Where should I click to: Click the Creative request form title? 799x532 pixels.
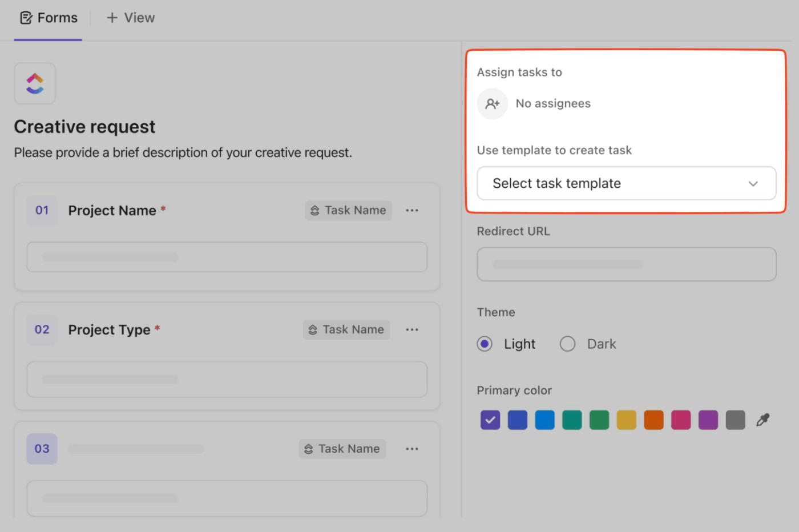point(84,126)
